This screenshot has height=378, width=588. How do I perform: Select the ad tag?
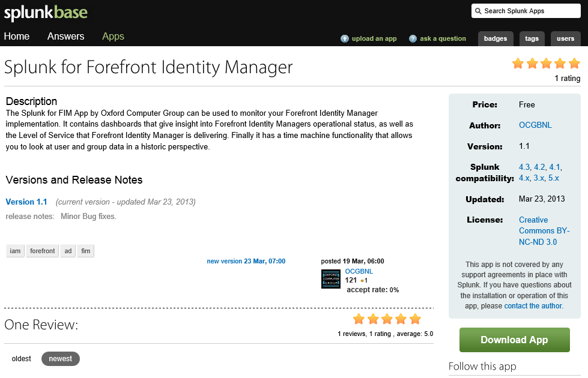point(68,251)
